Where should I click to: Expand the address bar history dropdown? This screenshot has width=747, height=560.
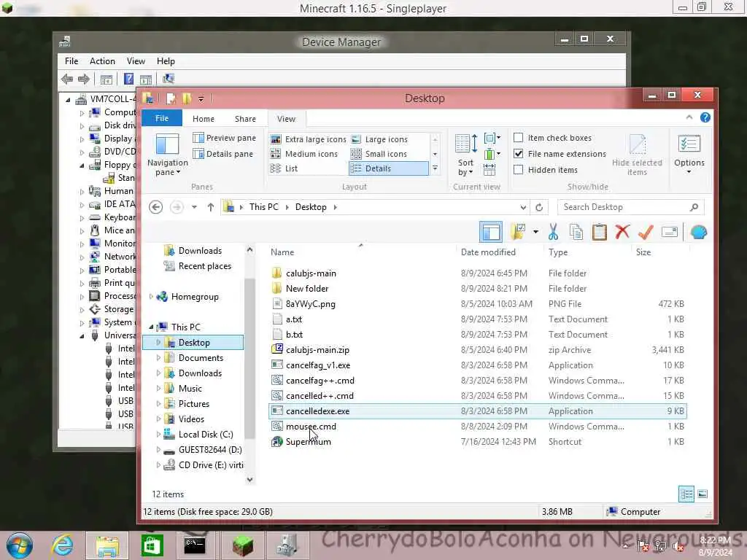[523, 207]
